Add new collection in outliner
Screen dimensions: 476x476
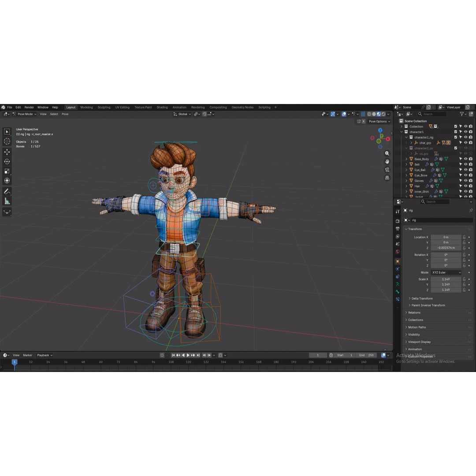pos(471,114)
